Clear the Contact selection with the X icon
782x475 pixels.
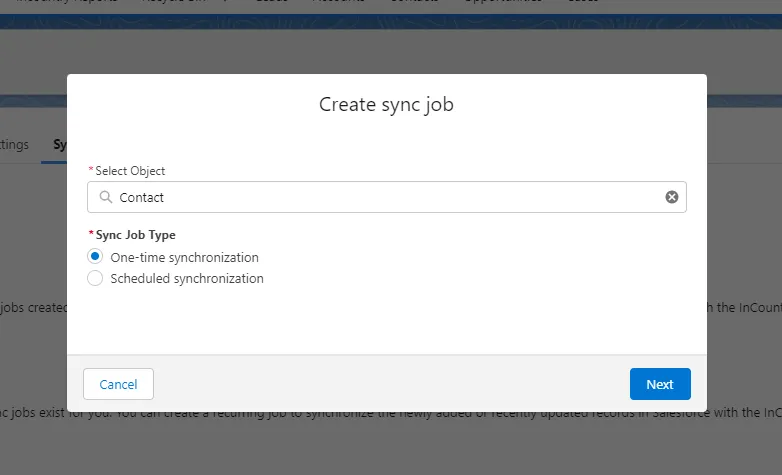tap(672, 197)
